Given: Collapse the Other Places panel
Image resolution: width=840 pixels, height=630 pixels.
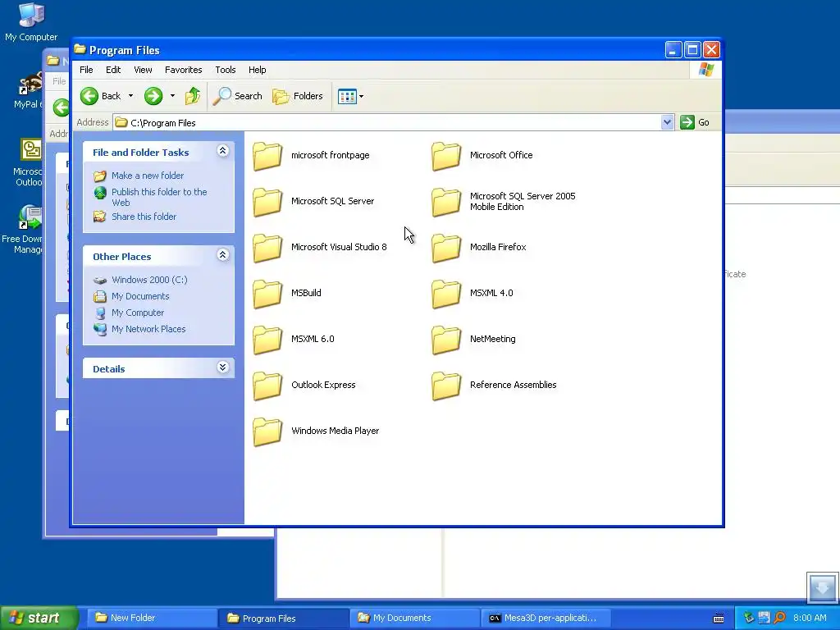Looking at the screenshot, I should pos(223,255).
